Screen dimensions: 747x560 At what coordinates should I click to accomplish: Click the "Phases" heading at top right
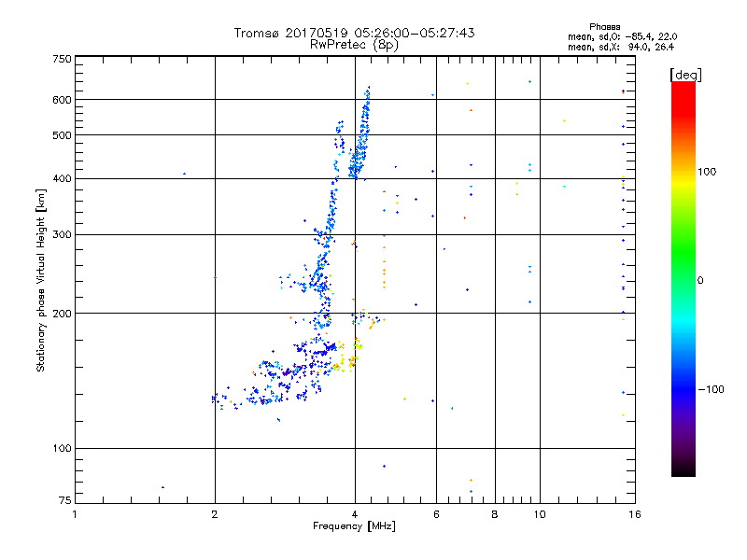pyautogui.click(x=604, y=27)
